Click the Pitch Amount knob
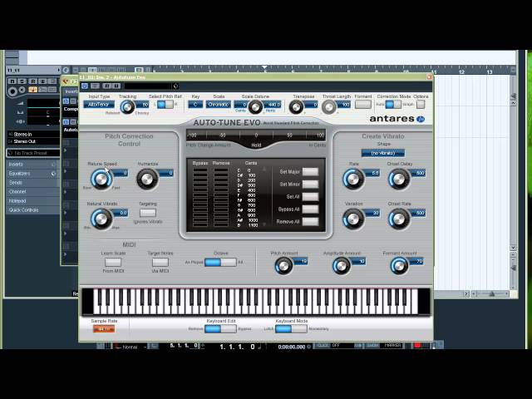This screenshot has width=532, height=399. coord(283,266)
